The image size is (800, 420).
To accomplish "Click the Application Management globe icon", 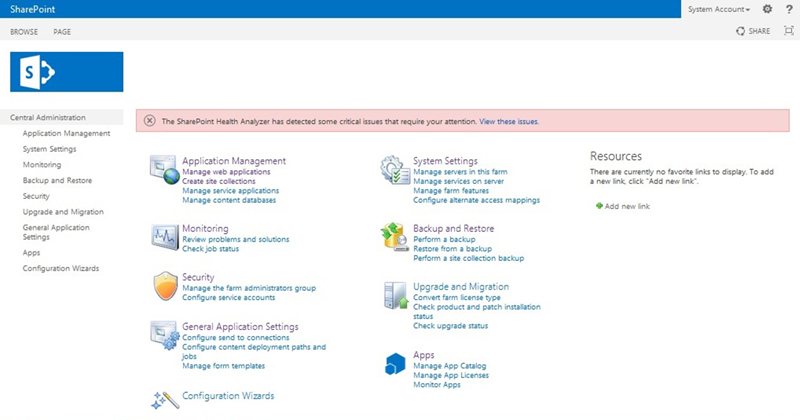I will 163,169.
